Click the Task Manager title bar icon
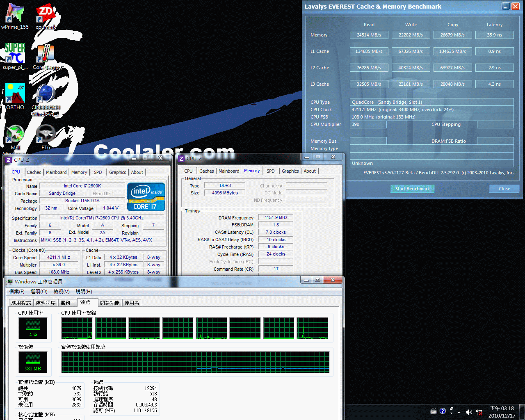 (9, 282)
